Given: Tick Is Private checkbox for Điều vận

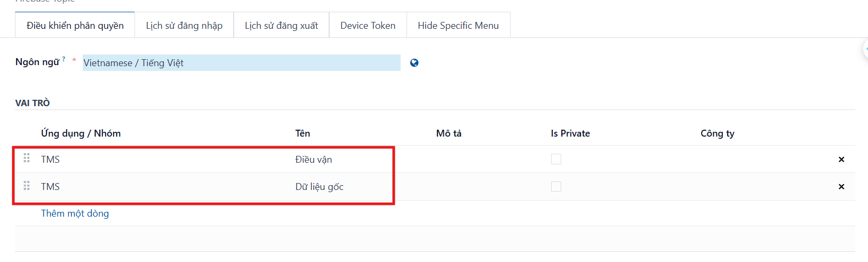Looking at the screenshot, I should point(556,159).
